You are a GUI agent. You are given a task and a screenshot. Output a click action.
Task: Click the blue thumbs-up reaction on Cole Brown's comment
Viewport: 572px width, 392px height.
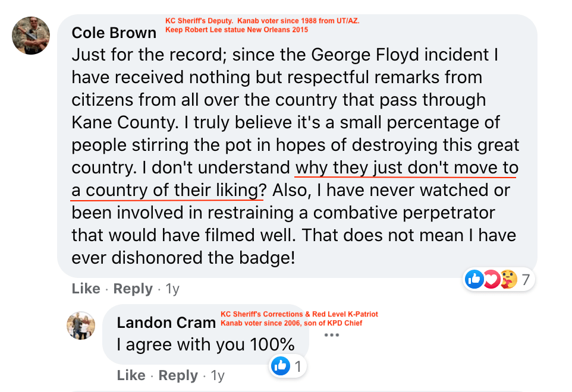[x=474, y=279]
